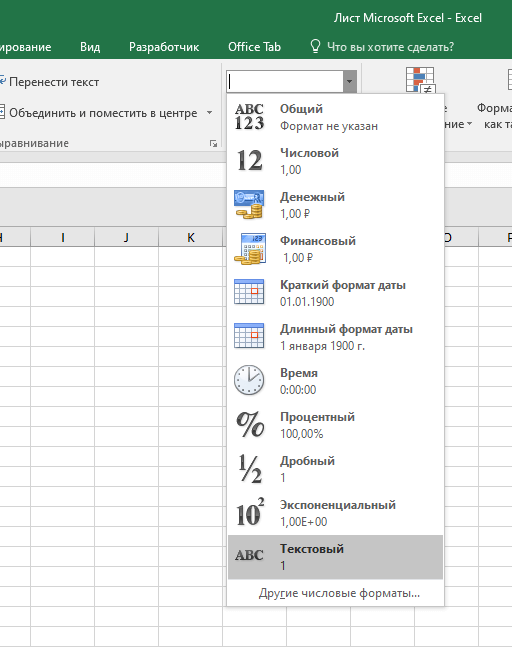Apply Денежный format entry

click(x=335, y=205)
